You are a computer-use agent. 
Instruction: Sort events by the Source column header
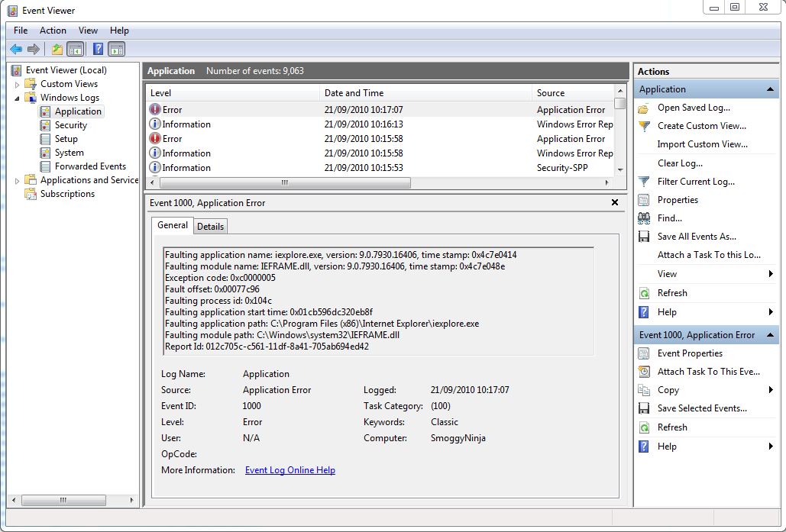[573, 92]
